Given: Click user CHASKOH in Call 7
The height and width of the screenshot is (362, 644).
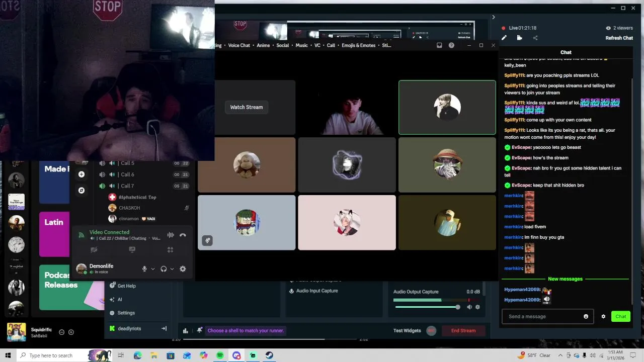Looking at the screenshot, I should (129, 208).
